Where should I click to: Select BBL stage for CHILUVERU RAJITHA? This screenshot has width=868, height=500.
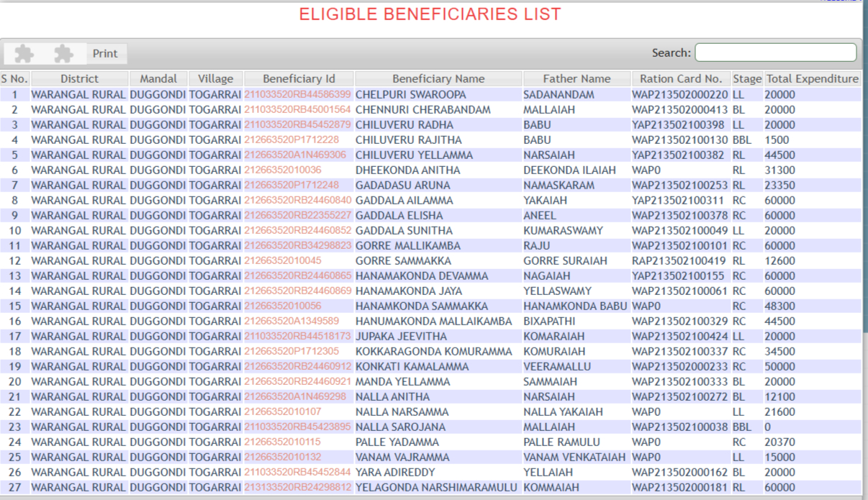click(x=741, y=140)
